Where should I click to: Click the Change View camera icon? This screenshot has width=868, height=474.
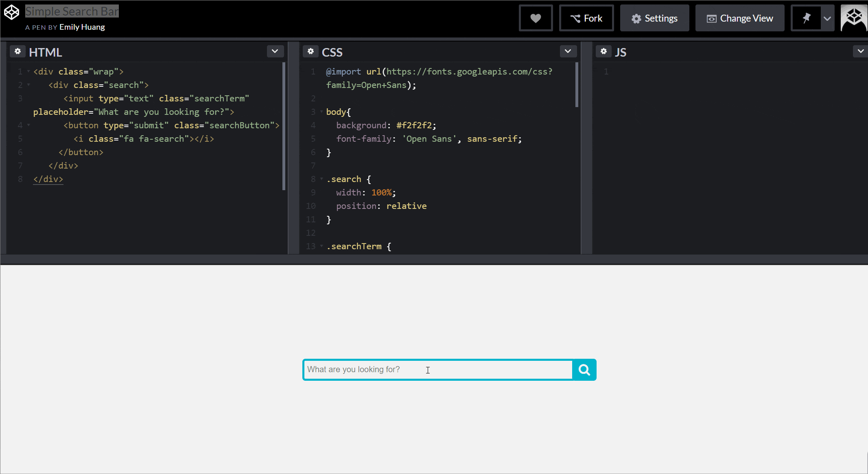711,18
